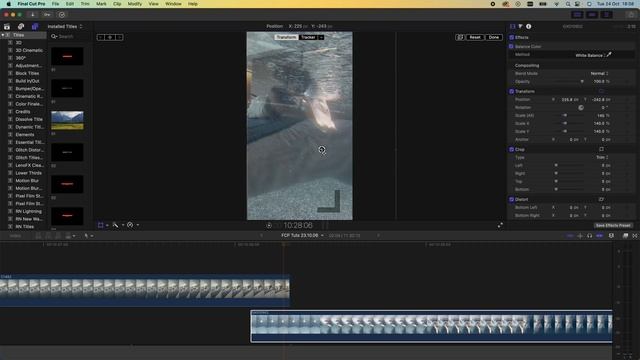Select the Block Titles category
Image resolution: width=640 pixels, height=360 pixels.
(27, 73)
